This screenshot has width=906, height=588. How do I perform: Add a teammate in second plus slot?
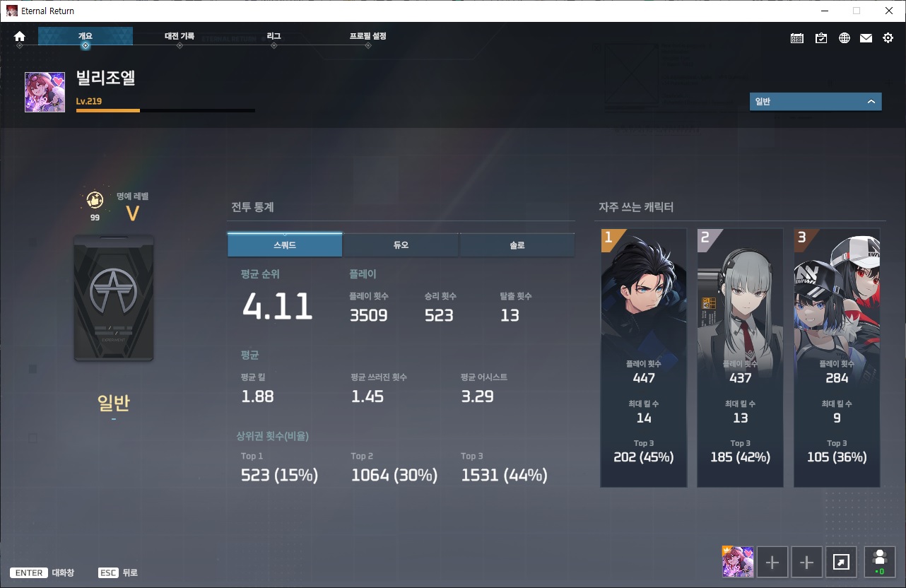point(807,563)
